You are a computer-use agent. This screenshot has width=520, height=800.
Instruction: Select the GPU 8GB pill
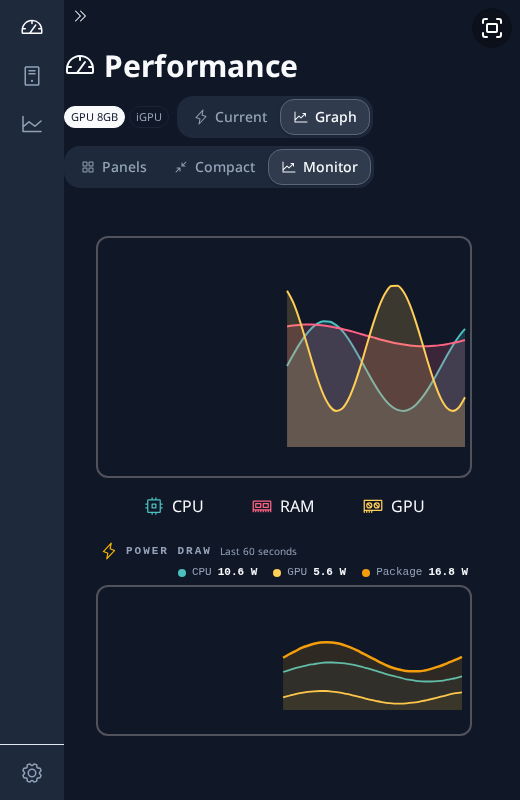tap(94, 117)
